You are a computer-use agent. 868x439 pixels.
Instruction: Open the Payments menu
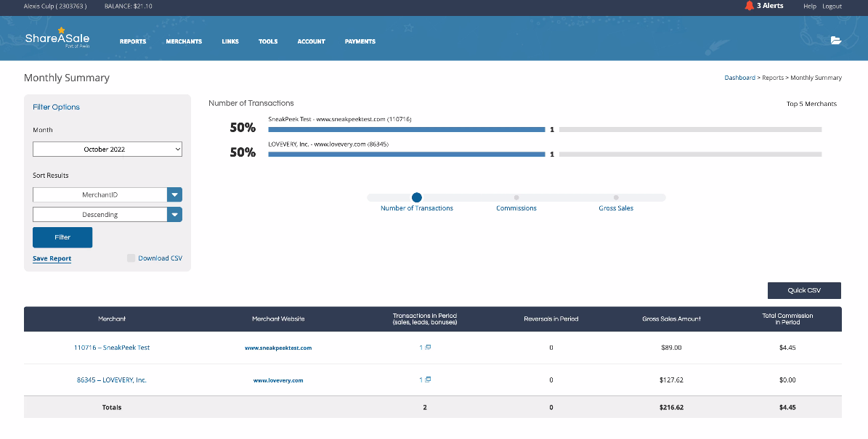[360, 41]
